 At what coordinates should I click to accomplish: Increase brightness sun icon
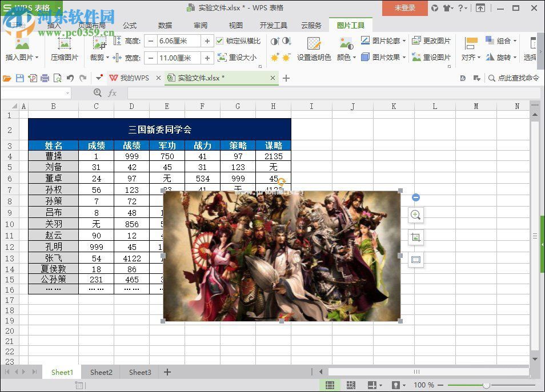[x=275, y=57]
